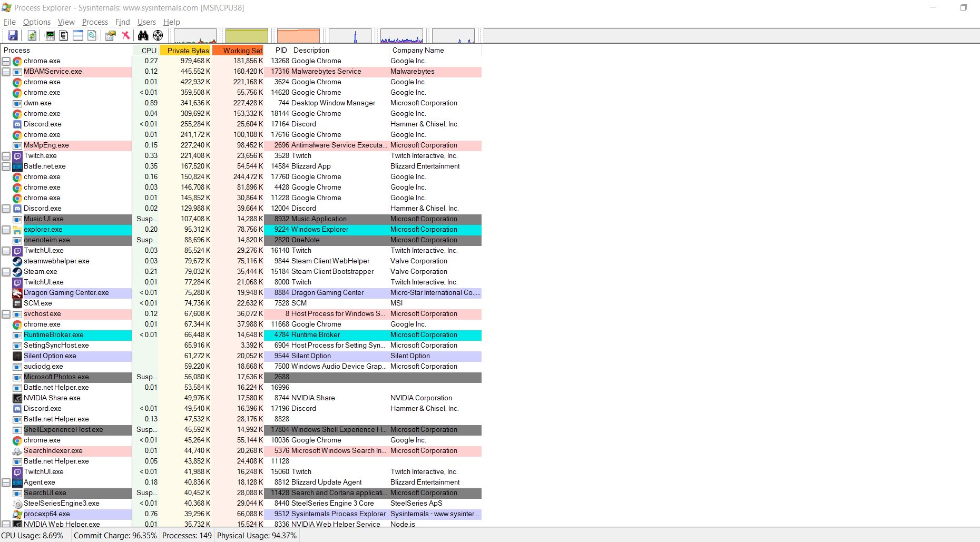Click the Save toolbar icon
Screen dimensions: 980x542
(x=13, y=35)
